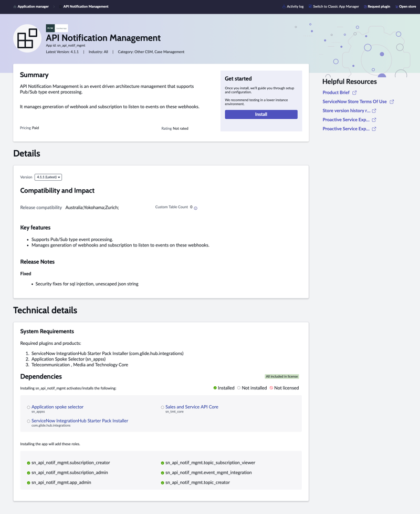Screen dimensions: 420x514
Task: Open ServiceNow IntegrationHub Starter Pack Installer link
Action: (x=80, y=420)
